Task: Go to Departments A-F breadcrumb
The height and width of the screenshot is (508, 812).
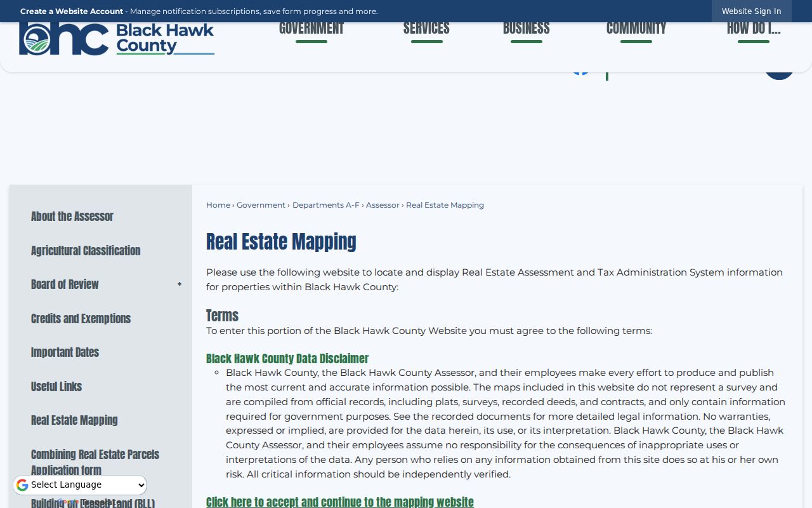Action: pos(326,205)
